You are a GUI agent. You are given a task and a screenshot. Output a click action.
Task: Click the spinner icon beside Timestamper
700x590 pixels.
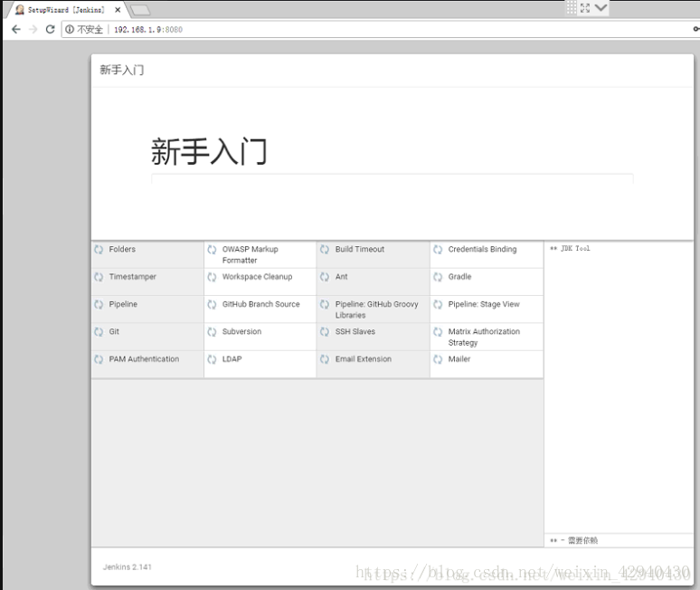point(99,278)
